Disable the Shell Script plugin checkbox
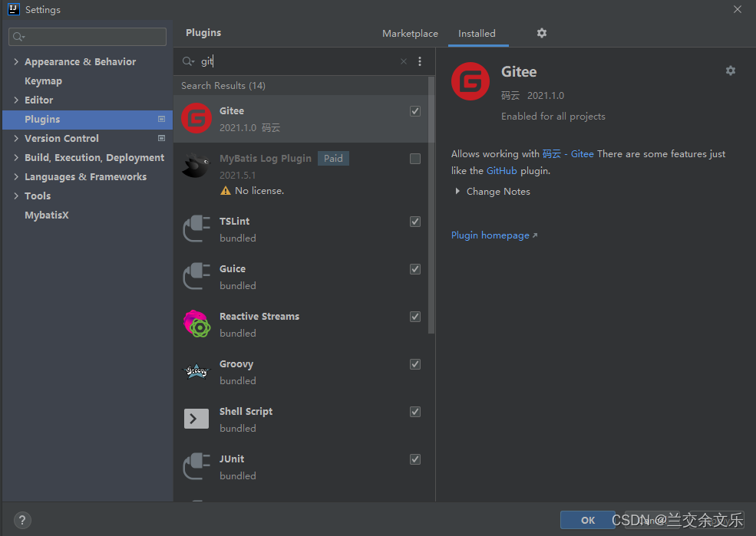 pos(414,411)
